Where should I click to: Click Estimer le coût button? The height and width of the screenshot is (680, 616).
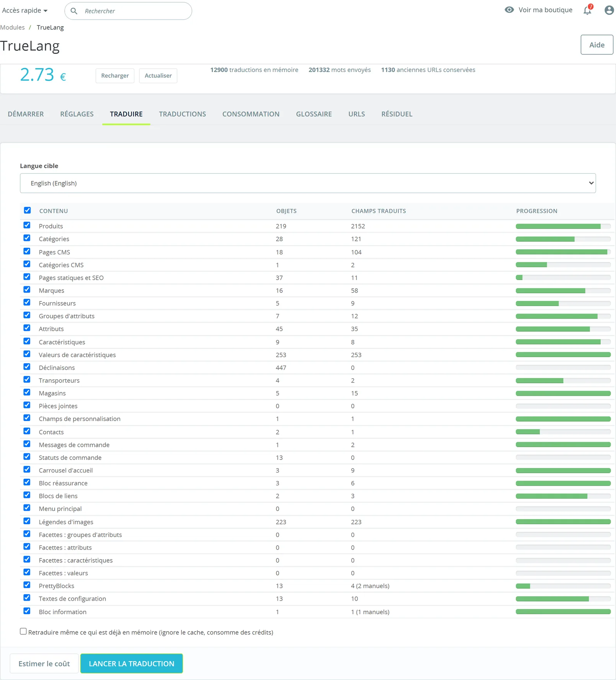[x=44, y=663]
